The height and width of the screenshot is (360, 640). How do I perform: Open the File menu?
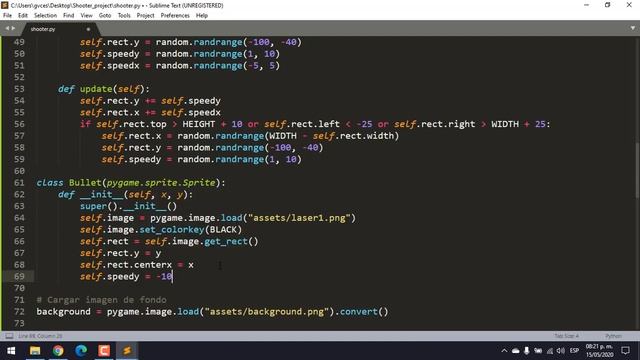pos(7,16)
